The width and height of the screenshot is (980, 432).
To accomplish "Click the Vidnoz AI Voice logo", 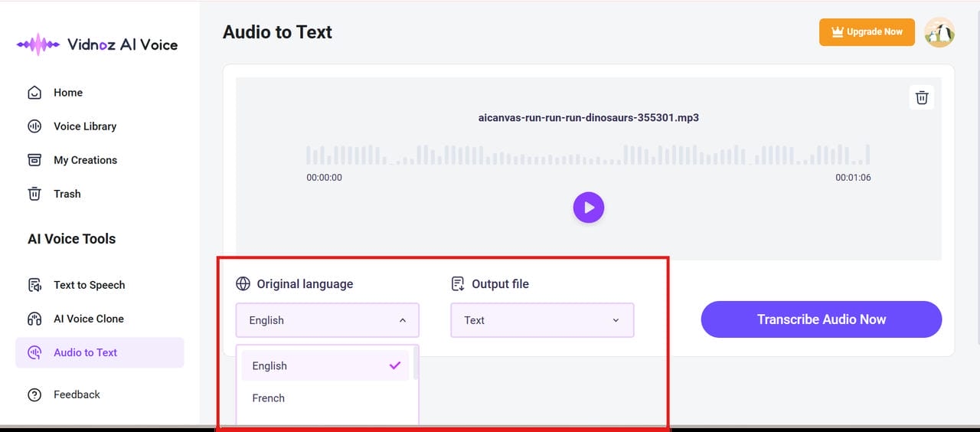I will 97,44.
